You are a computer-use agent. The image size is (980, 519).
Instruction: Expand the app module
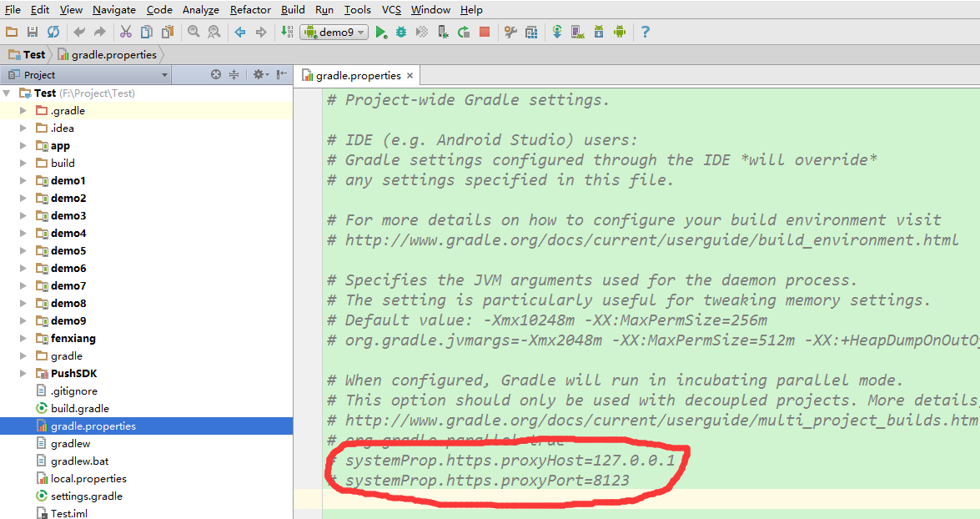[23, 146]
